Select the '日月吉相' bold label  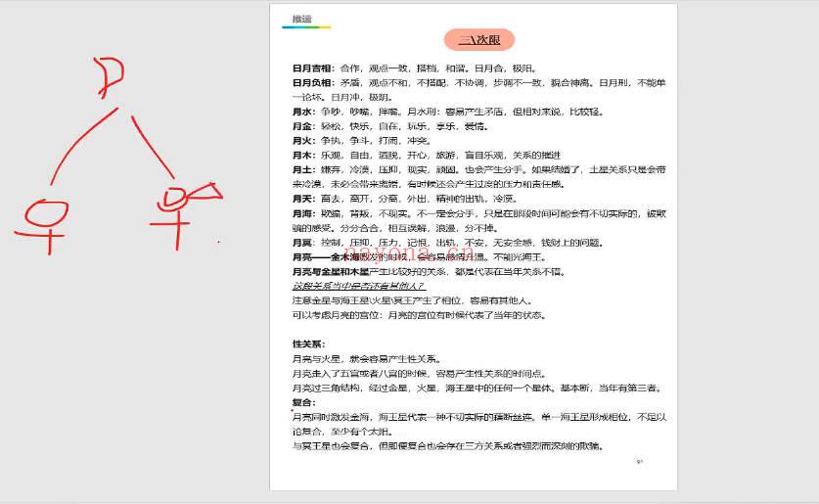click(311, 69)
